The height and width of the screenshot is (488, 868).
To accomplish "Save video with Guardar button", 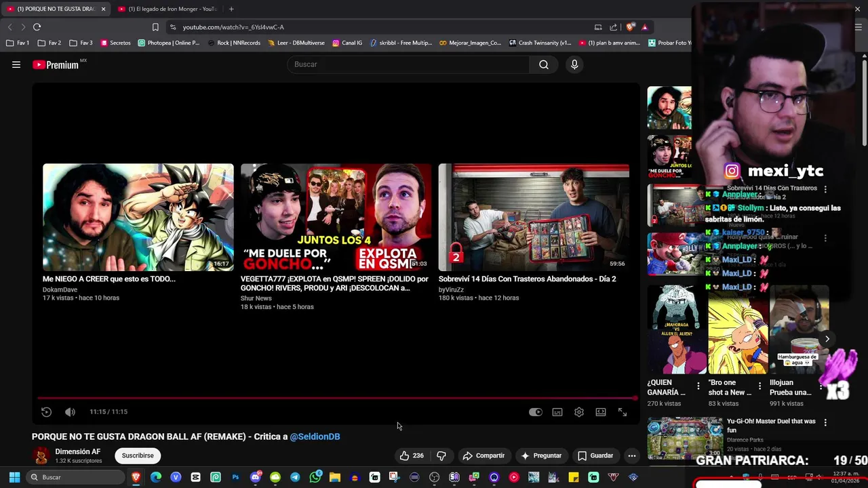I will point(595,455).
